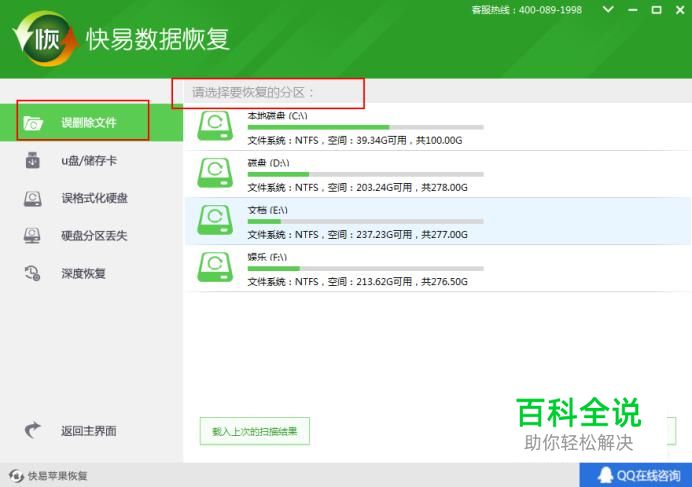Switch to 深度恢复 mode
Viewport: 692px width, 487px height.
91,273
